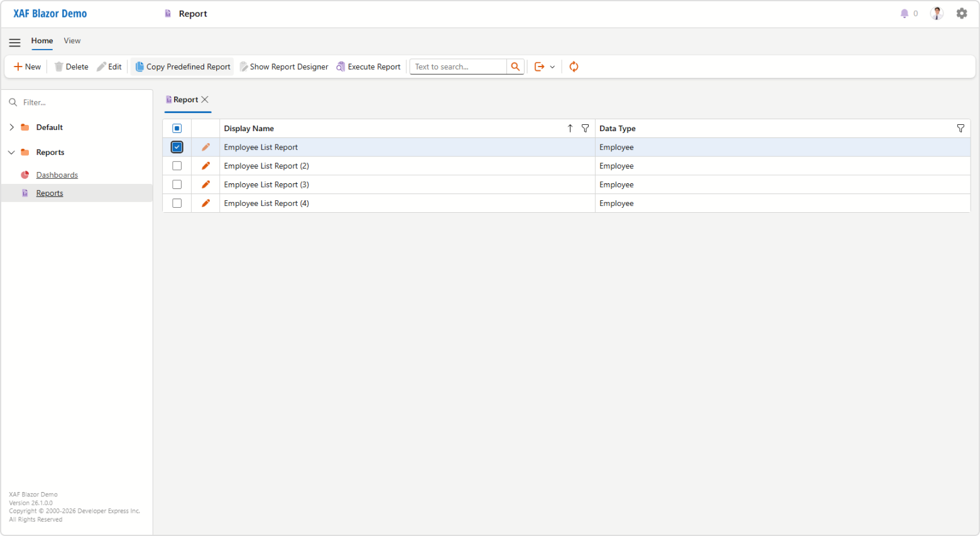
Task: Uncheck Employee List Report checkbox
Action: click(177, 147)
